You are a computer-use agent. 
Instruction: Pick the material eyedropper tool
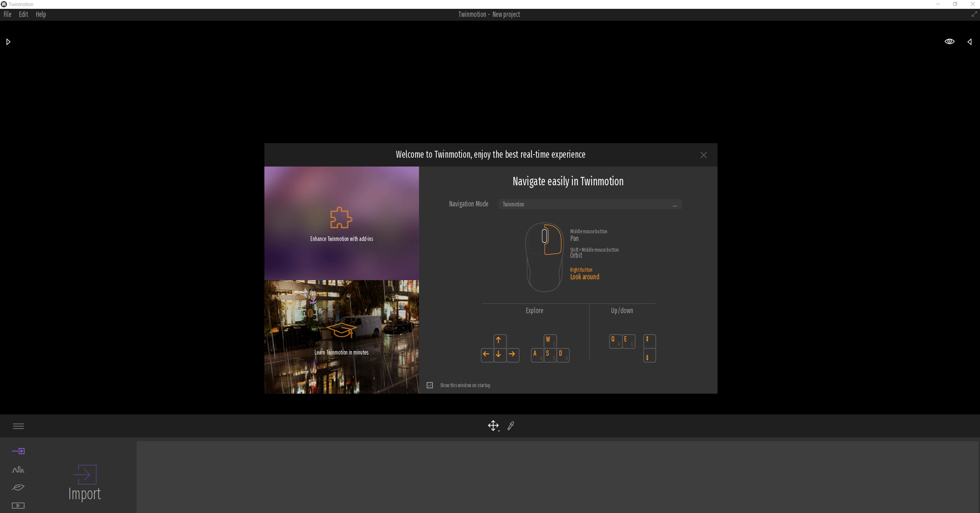click(511, 426)
